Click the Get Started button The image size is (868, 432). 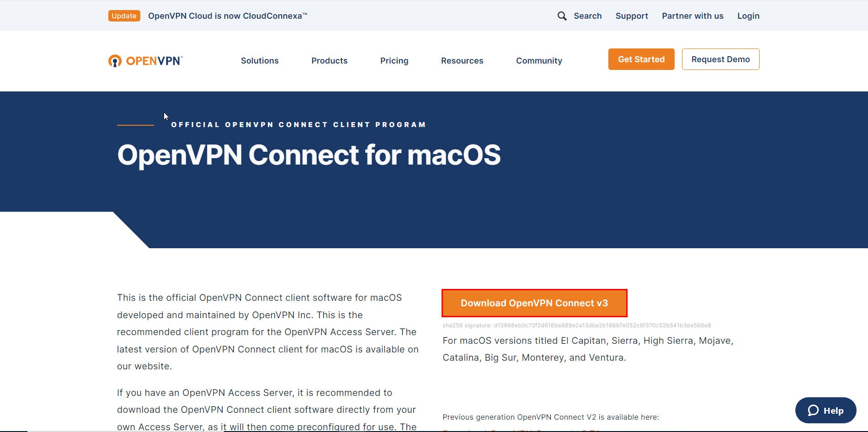[641, 59]
